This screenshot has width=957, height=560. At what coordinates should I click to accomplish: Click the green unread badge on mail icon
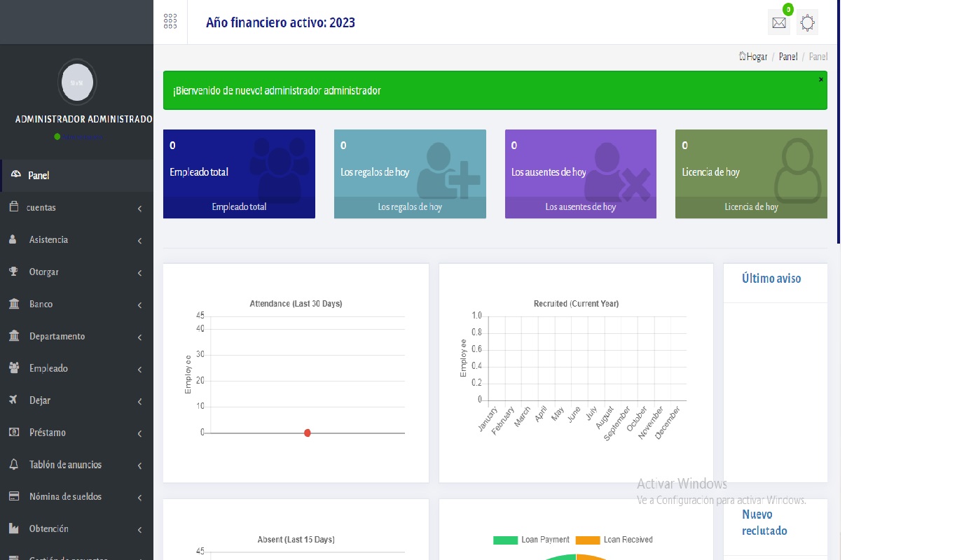coord(788,9)
